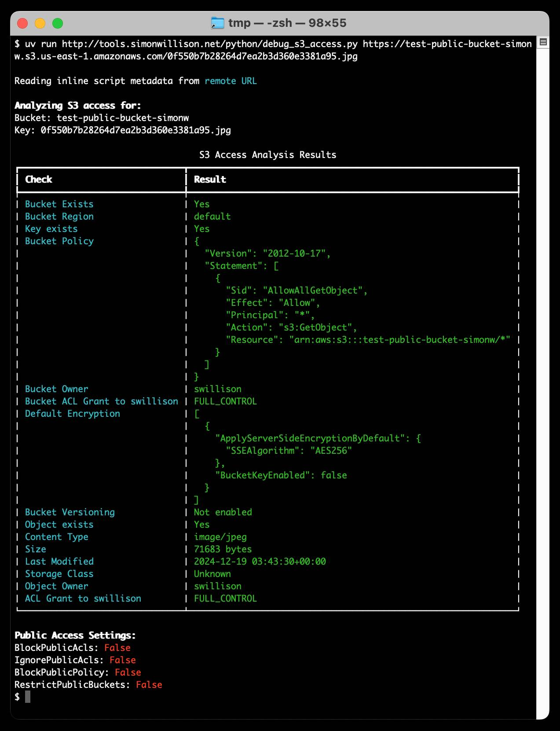Click the 'ApplyServerSideEncryptionByDefault' line
Image resolution: width=560 pixels, height=731 pixels.
pos(318,438)
